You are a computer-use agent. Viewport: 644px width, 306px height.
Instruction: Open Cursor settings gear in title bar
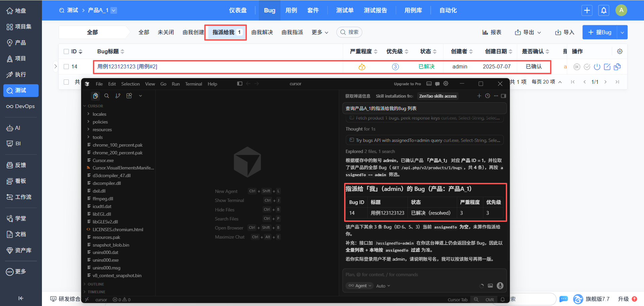click(x=446, y=84)
